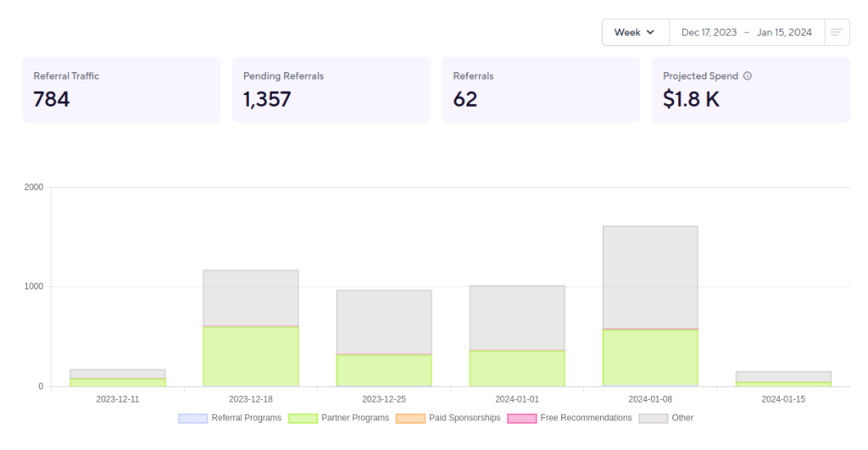Click the pink Free Recommendations legend swatch

[521, 418]
